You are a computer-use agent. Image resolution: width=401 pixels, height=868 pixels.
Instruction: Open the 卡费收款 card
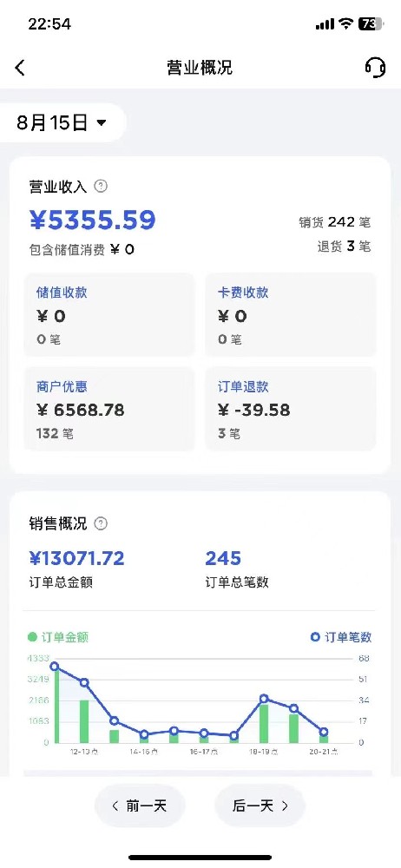click(291, 315)
